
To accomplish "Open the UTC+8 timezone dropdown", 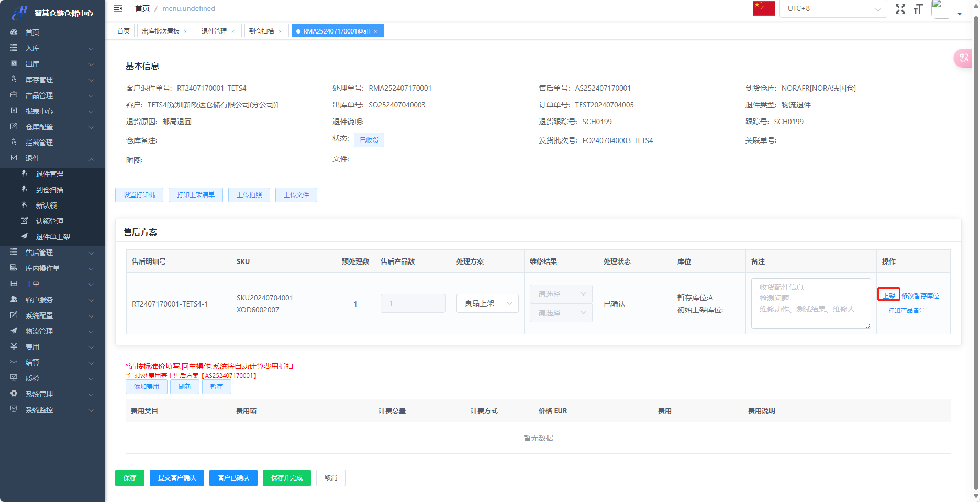I will pos(832,9).
